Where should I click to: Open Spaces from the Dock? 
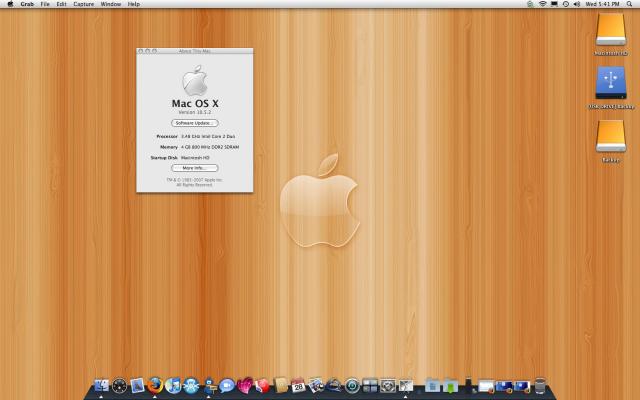(x=370, y=385)
